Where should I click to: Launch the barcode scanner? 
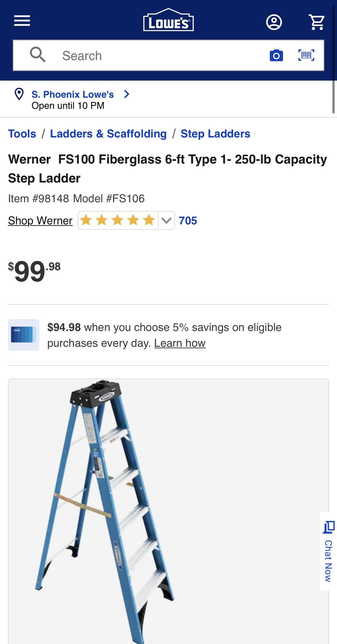pos(306,55)
